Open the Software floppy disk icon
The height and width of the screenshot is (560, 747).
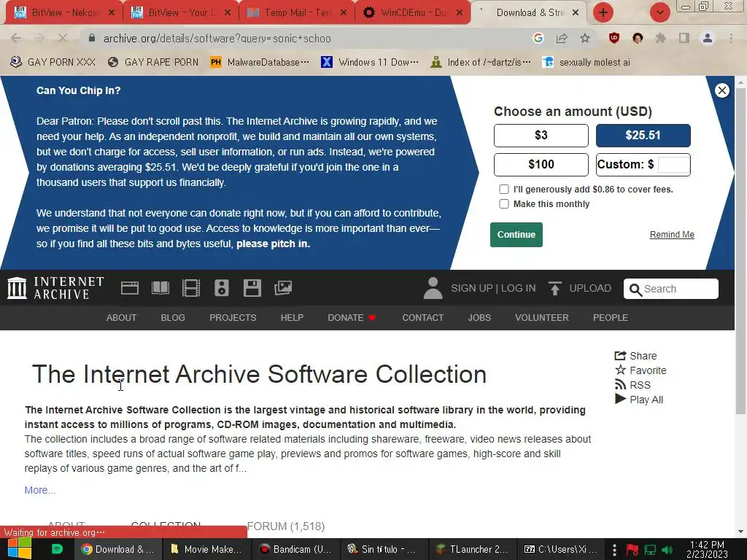(x=252, y=288)
